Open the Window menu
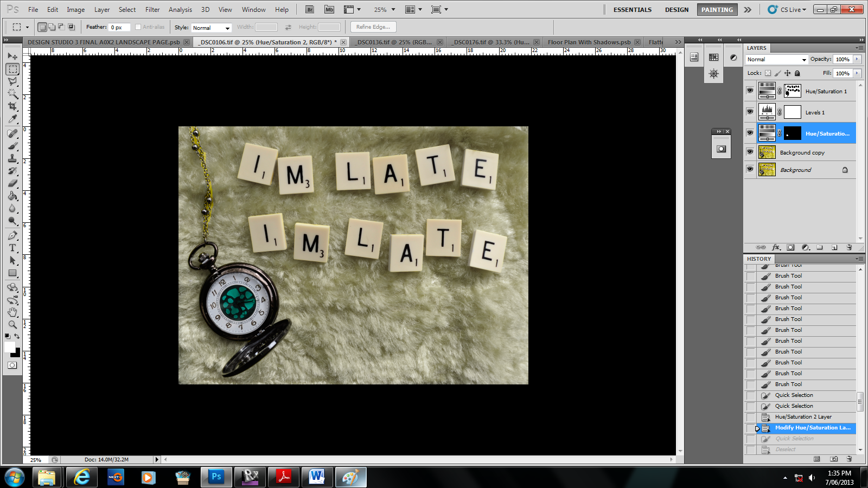The image size is (868, 488). (253, 10)
